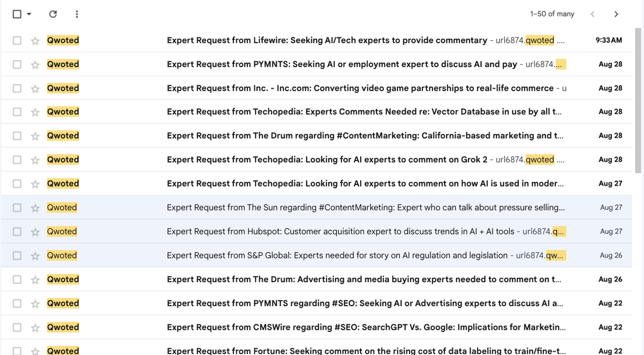Click Qwoted sender name on Hubspot row

click(62, 232)
